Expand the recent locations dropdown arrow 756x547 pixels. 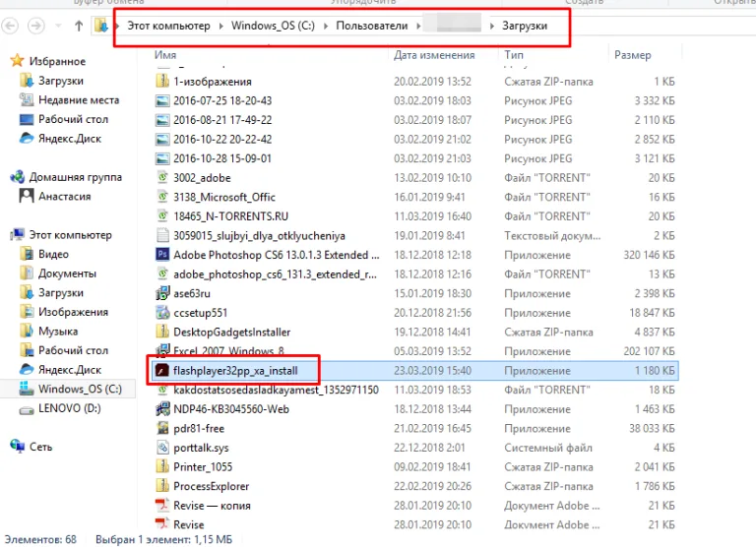click(x=58, y=26)
